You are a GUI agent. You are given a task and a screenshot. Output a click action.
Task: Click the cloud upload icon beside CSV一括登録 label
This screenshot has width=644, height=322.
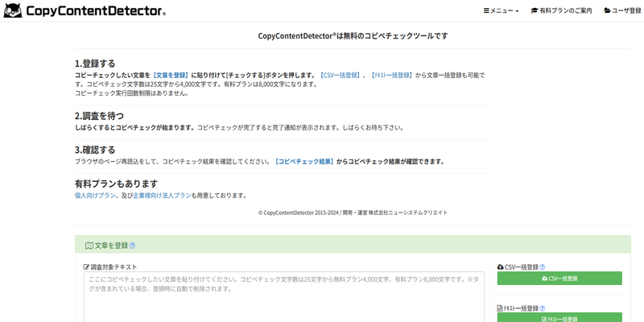(501, 266)
